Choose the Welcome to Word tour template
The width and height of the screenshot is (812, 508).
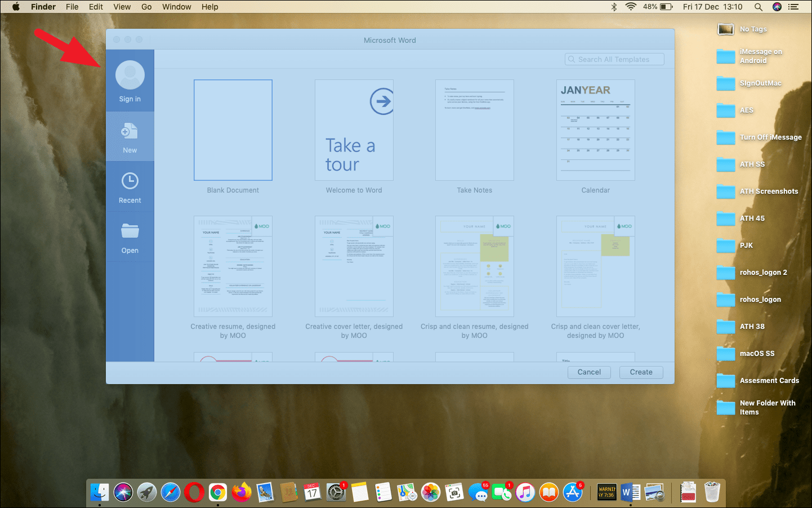[x=354, y=130]
